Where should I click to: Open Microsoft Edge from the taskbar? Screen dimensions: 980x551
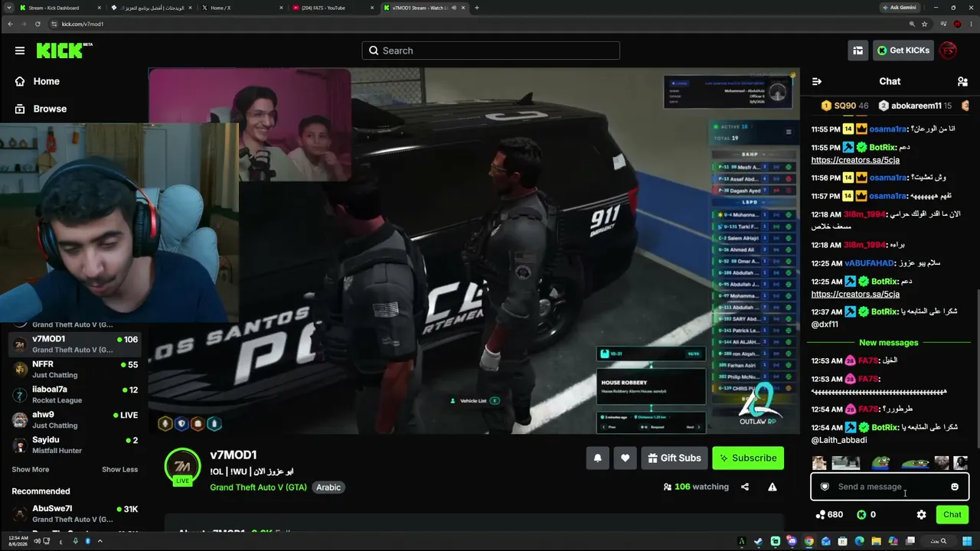pos(859,541)
